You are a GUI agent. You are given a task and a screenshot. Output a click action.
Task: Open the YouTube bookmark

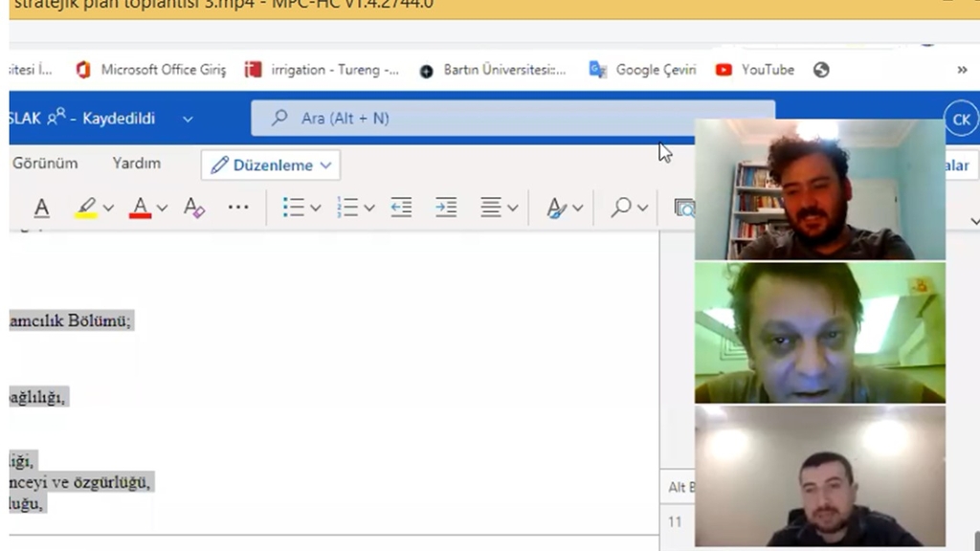pos(755,70)
